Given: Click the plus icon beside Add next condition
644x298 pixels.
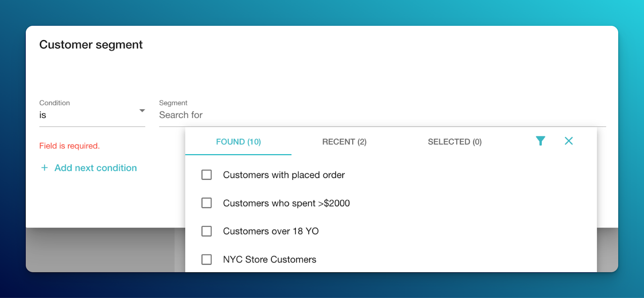Looking at the screenshot, I should pos(45,168).
